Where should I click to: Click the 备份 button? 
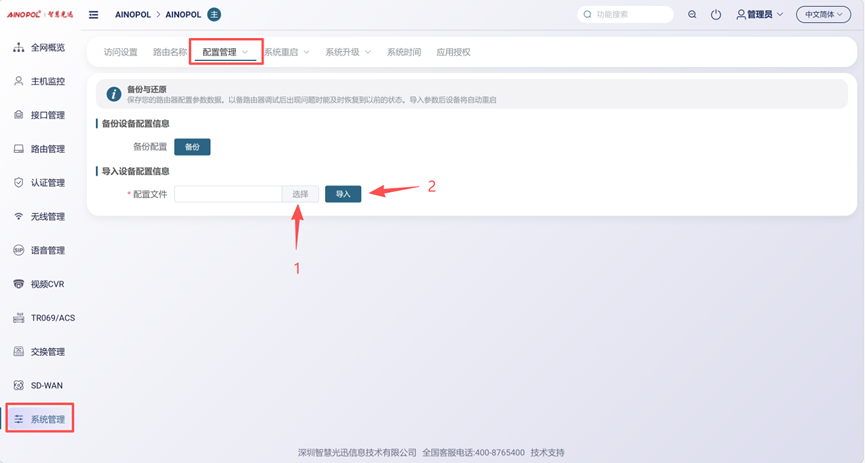click(x=192, y=147)
